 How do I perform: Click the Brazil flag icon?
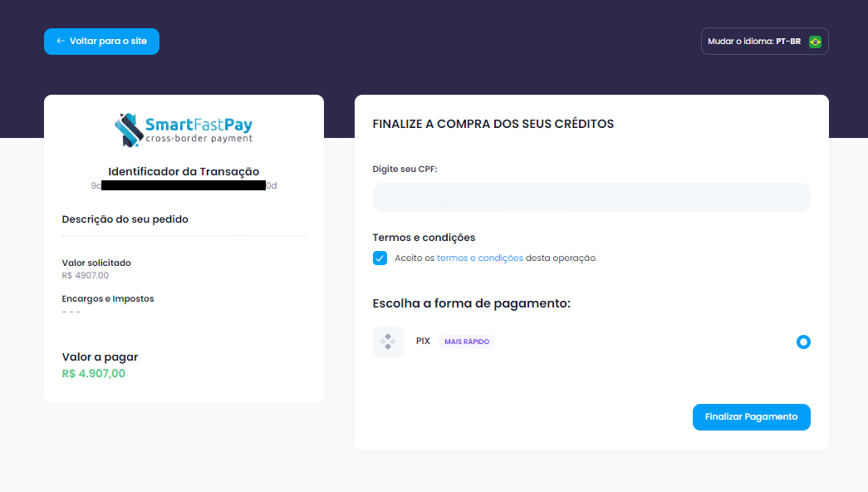tap(815, 42)
